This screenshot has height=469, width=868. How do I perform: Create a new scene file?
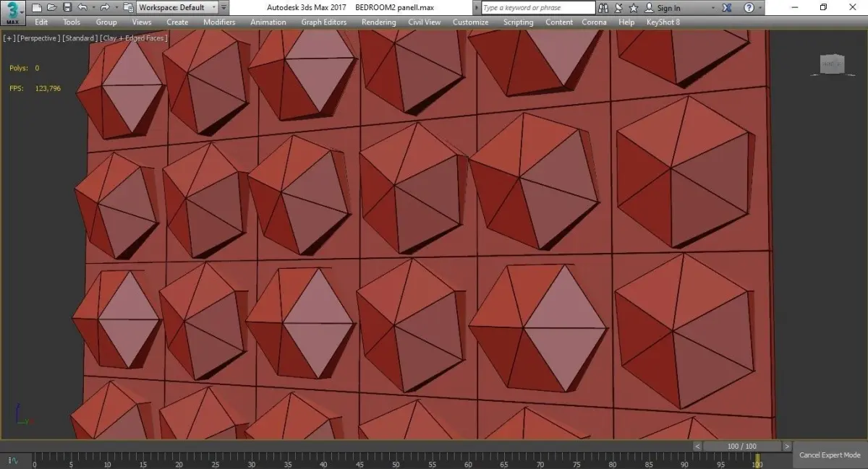[36, 8]
